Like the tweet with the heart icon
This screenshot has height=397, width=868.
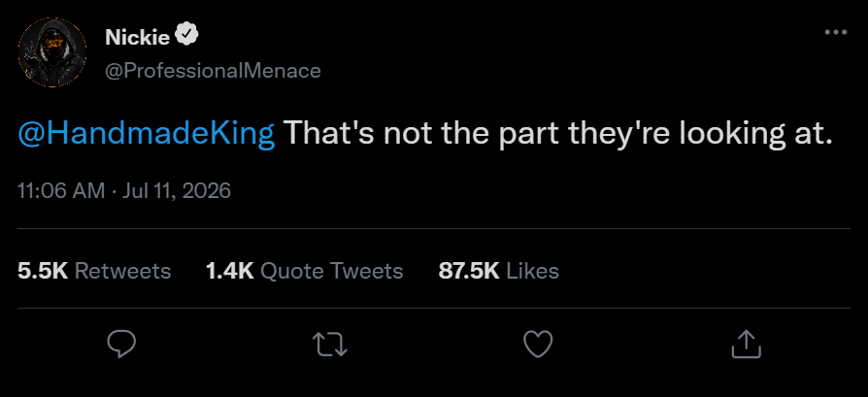pos(538,344)
